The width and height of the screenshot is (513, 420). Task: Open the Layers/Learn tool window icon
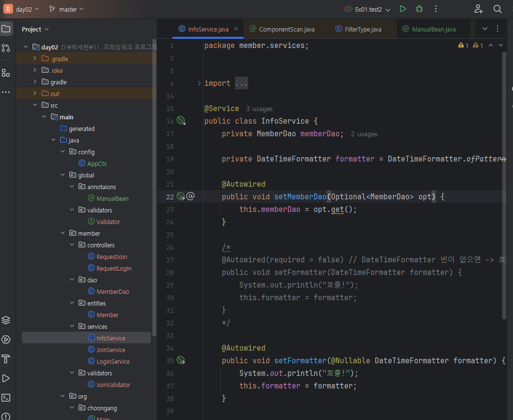(6, 320)
